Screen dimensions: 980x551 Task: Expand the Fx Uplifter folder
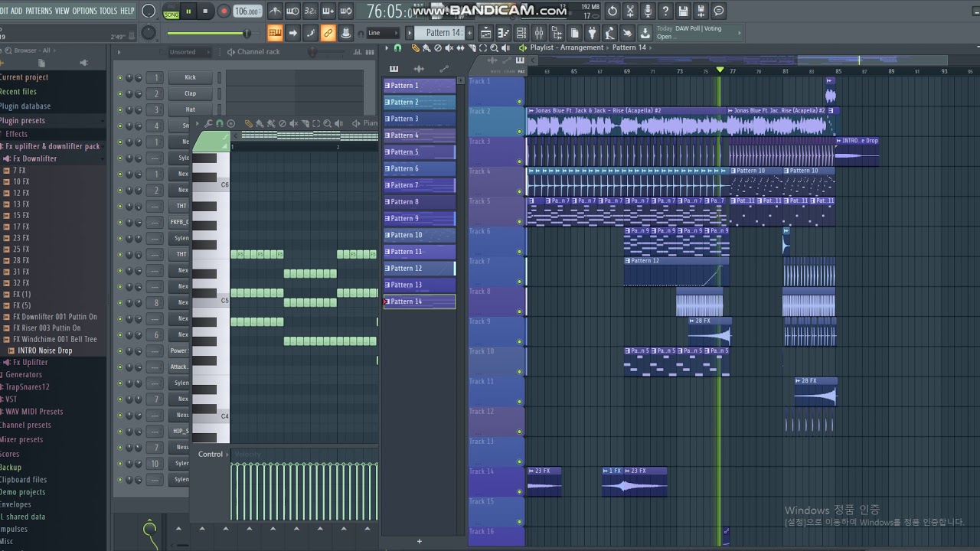pyautogui.click(x=31, y=362)
